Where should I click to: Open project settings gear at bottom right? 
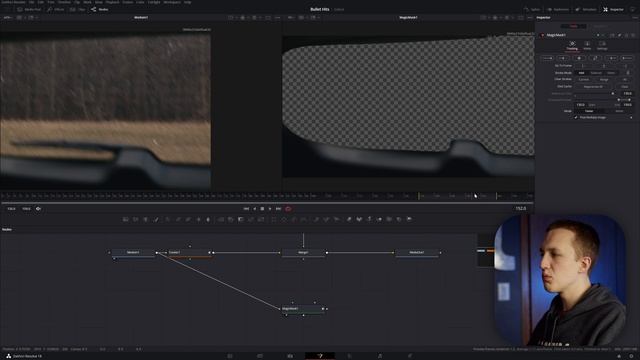pos(631,356)
